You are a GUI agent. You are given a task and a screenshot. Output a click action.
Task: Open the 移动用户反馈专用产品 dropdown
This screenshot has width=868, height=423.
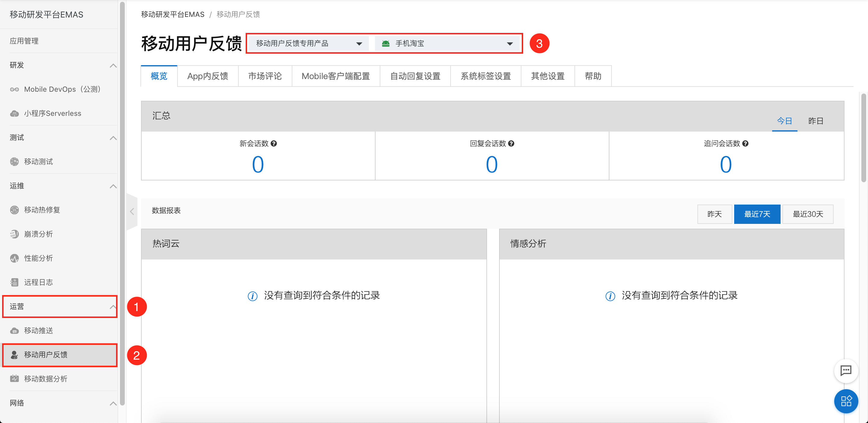point(309,43)
